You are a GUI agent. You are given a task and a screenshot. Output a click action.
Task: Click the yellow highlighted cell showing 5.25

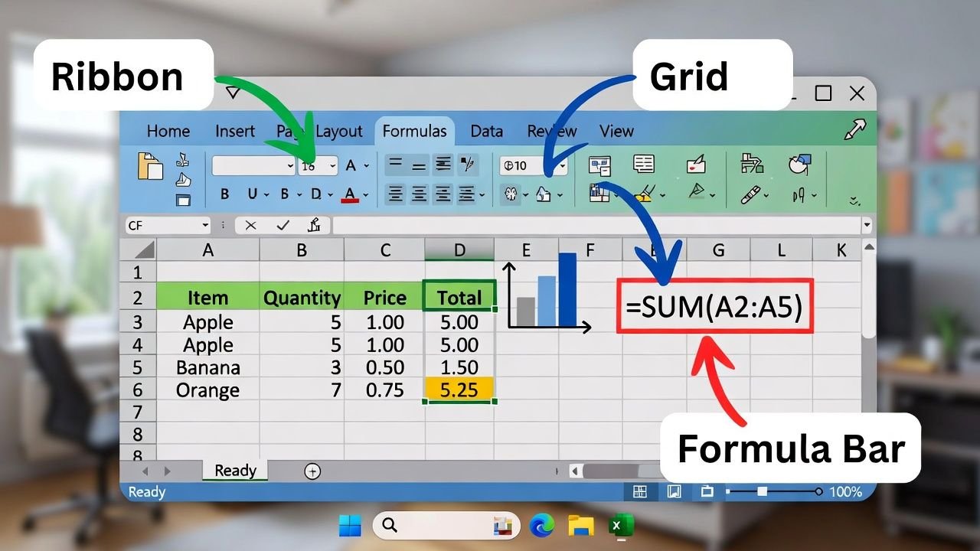[x=459, y=390]
